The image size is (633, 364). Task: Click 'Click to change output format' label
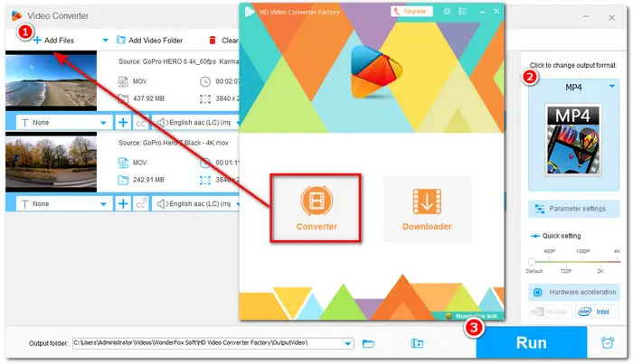pyautogui.click(x=572, y=65)
